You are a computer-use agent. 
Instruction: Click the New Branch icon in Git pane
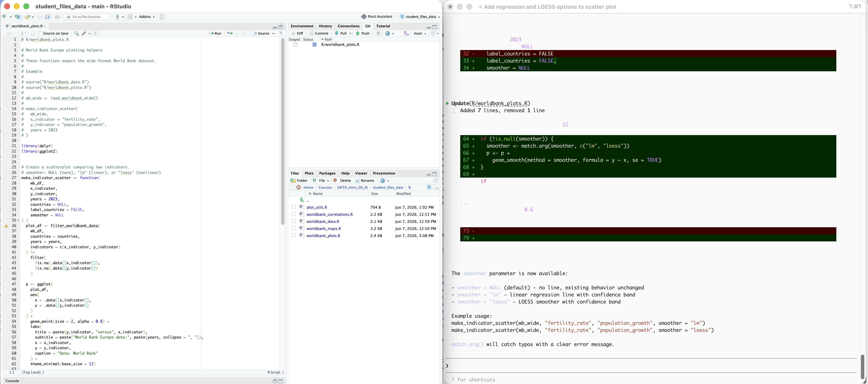(x=406, y=33)
